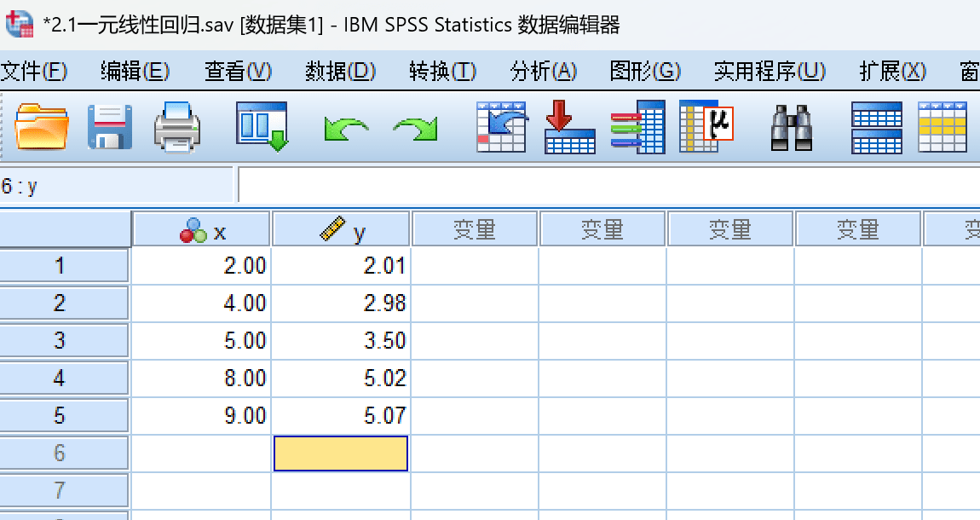Click the Insert cases toolbar icon
Screen dimensions: 980x520
tap(876, 127)
